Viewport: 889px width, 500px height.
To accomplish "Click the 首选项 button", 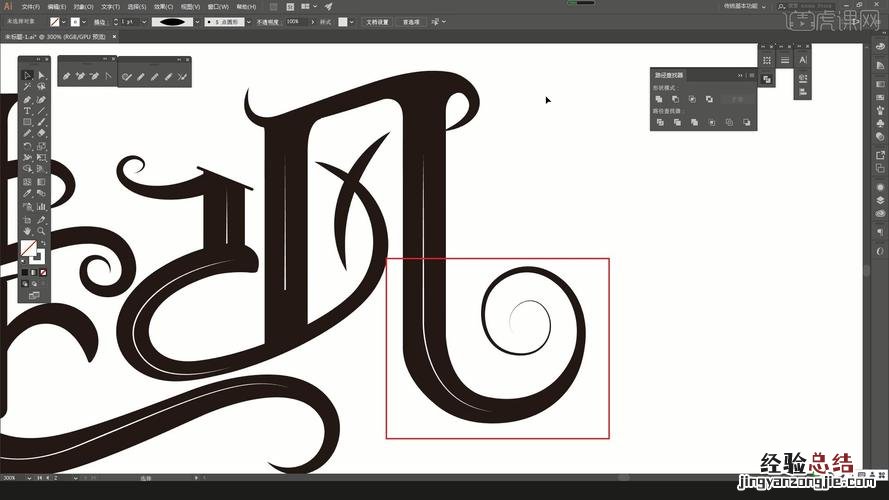I will 411,21.
